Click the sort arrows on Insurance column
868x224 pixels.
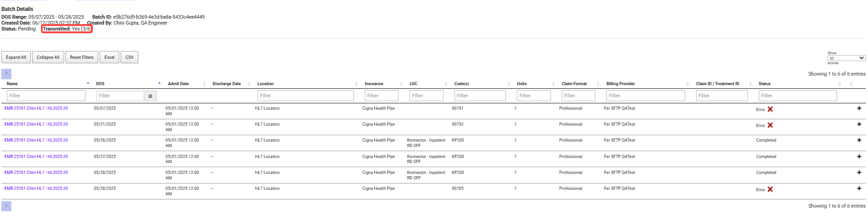coord(401,84)
